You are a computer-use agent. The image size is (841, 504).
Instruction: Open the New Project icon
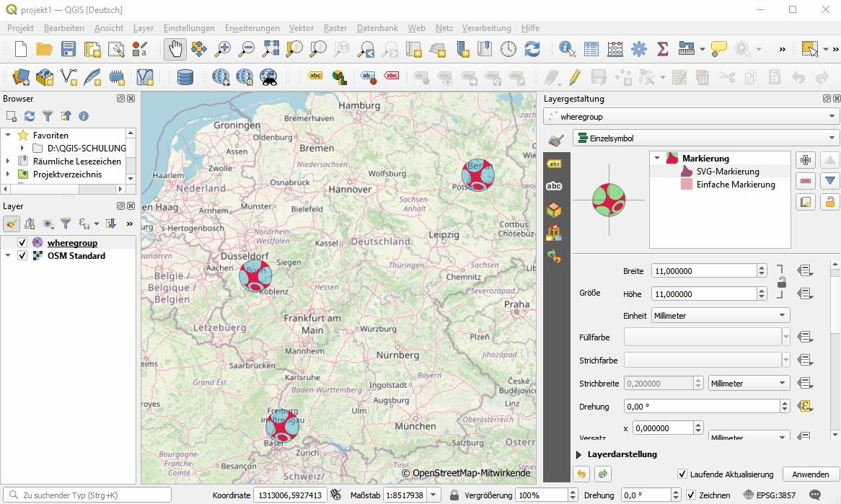[x=20, y=50]
